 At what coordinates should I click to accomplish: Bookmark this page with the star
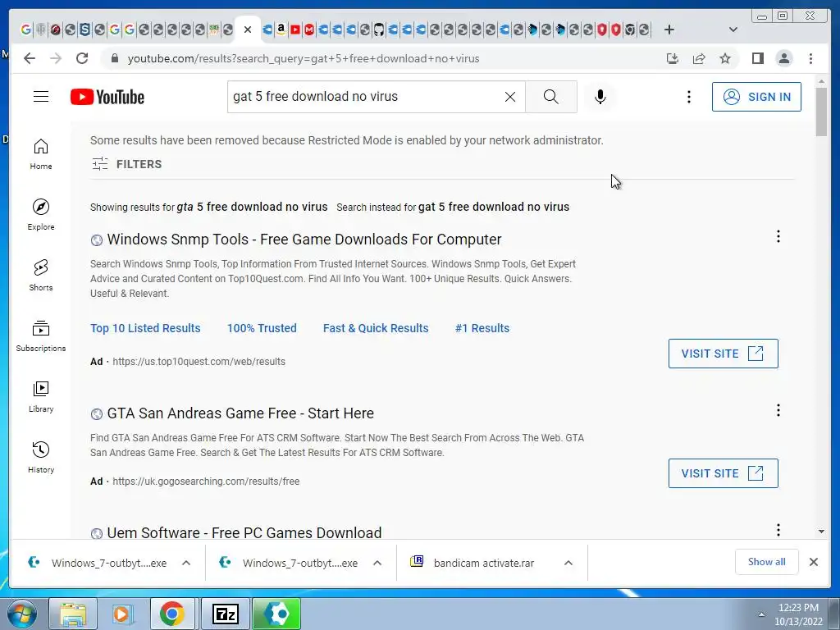coord(725,58)
